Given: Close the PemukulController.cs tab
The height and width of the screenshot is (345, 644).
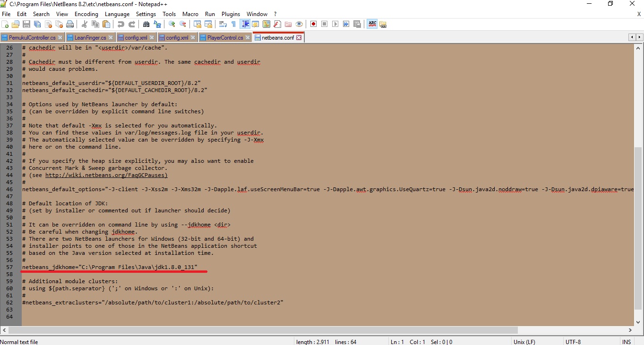Looking at the screenshot, I should pos(60,36).
